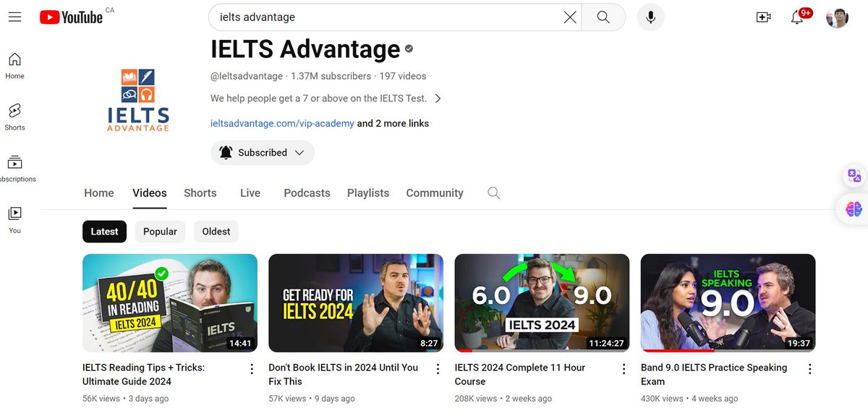
Task: Open 'Band 9.0 IELTS Practice Speaking Exam' title
Action: [x=714, y=374]
